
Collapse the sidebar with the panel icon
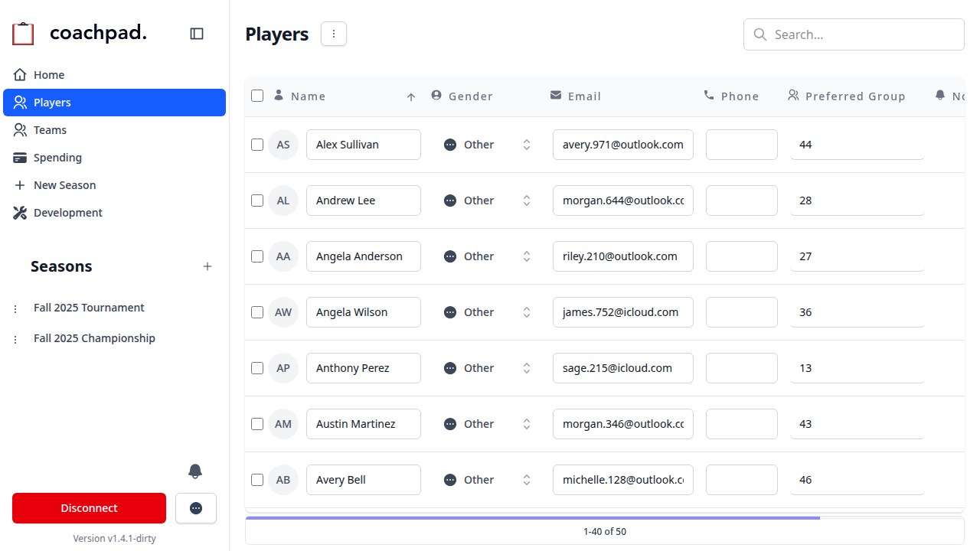(x=197, y=34)
